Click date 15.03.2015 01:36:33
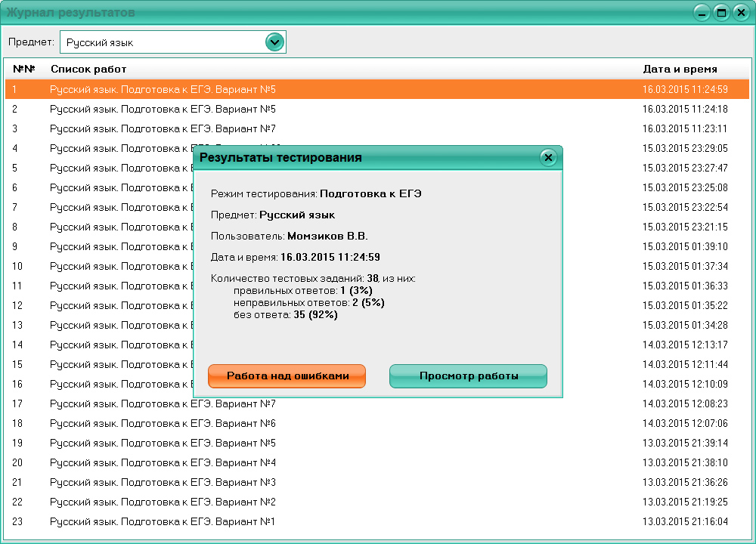This screenshot has height=544, width=756. coord(685,286)
